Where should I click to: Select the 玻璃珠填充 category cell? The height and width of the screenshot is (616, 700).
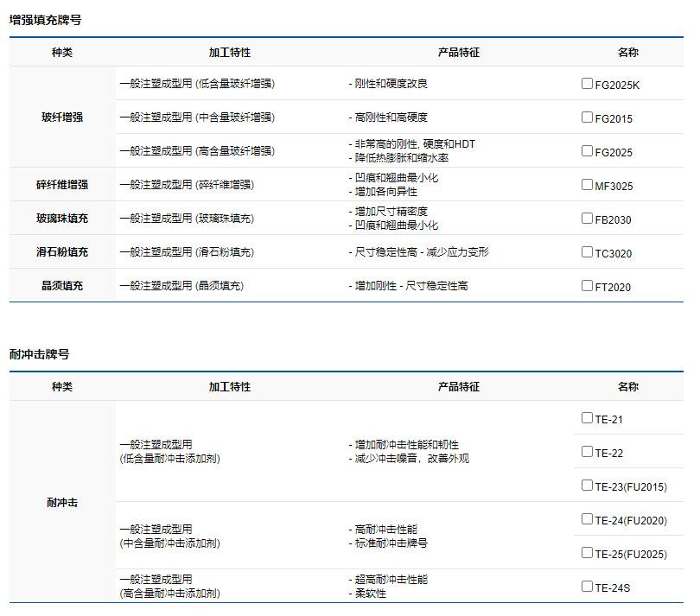(x=62, y=219)
